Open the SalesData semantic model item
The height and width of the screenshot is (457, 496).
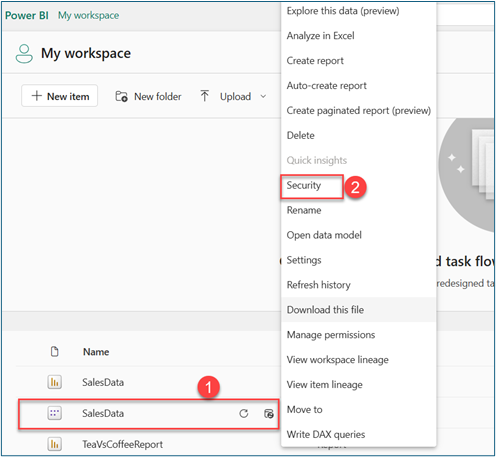point(103,413)
